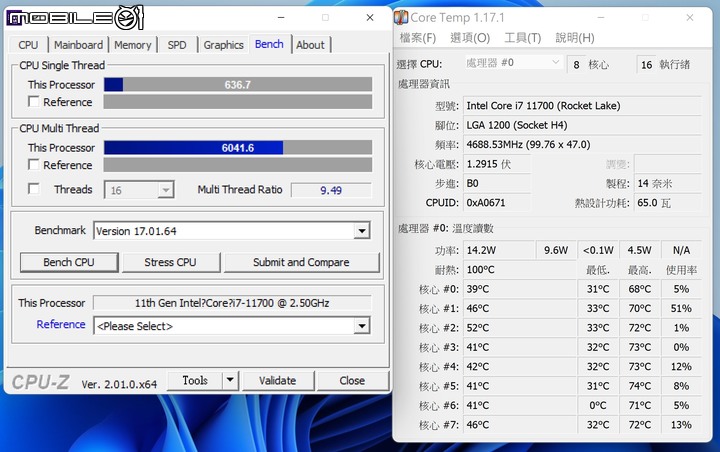Screen dimensions: 720x452
Task: Click the single thread score bar 636.7
Action: 238,85
